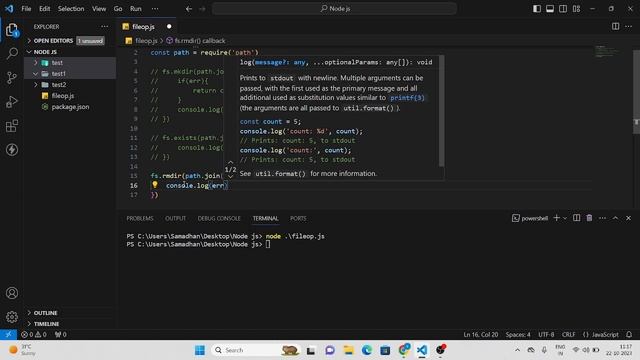Open the Accounts icon
The height and width of the screenshot is (360, 640).
tap(12, 293)
